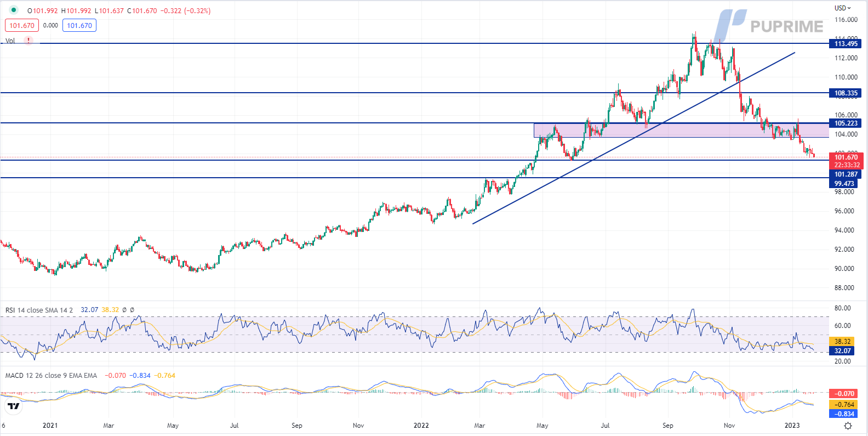This screenshot has height=436, width=868.
Task: Select the ascending blue trend line
Action: click(x=633, y=138)
